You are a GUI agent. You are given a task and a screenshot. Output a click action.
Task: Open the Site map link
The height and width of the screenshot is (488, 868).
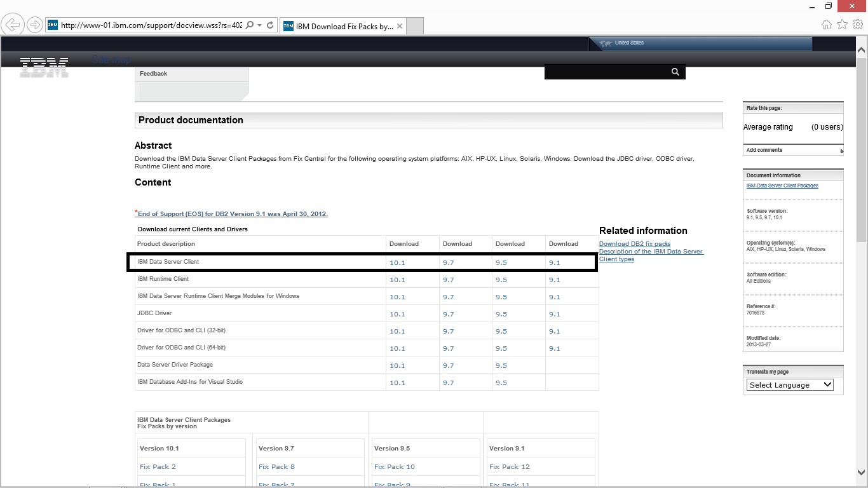point(112,60)
